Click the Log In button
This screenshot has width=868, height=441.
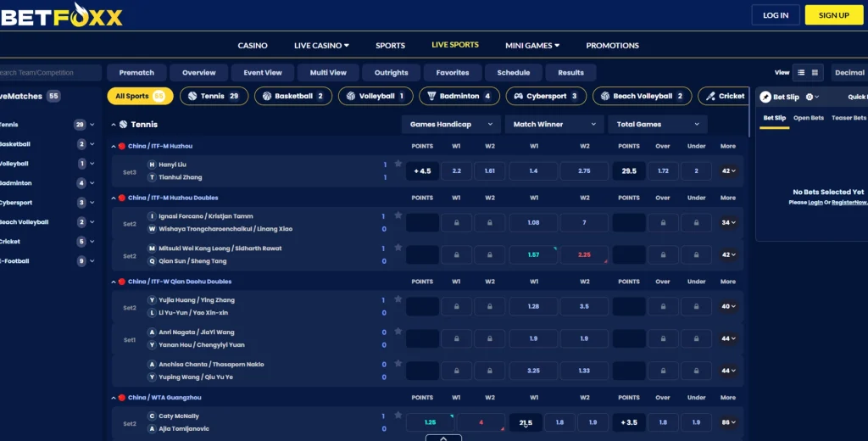coord(776,15)
